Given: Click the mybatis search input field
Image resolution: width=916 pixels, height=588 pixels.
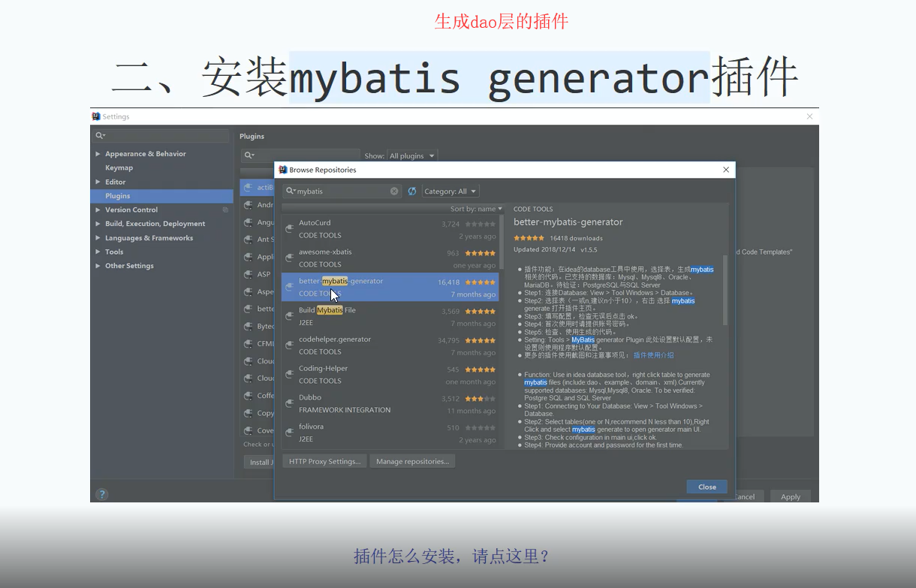Looking at the screenshot, I should tap(342, 191).
